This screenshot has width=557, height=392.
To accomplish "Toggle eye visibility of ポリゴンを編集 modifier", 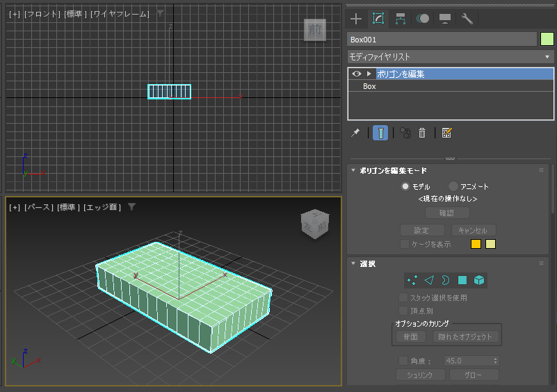I will click(356, 74).
